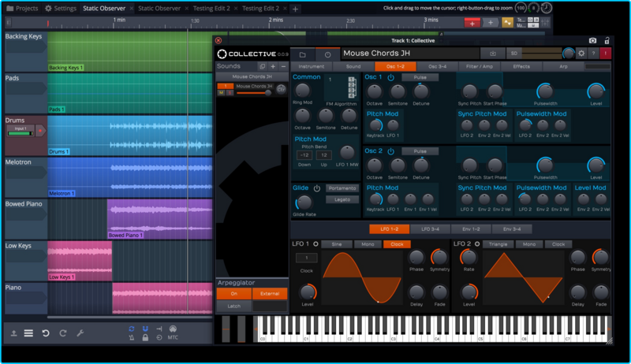Click the grey plus arrow button in timeline header
This screenshot has width=631, height=364.
(x=490, y=23)
